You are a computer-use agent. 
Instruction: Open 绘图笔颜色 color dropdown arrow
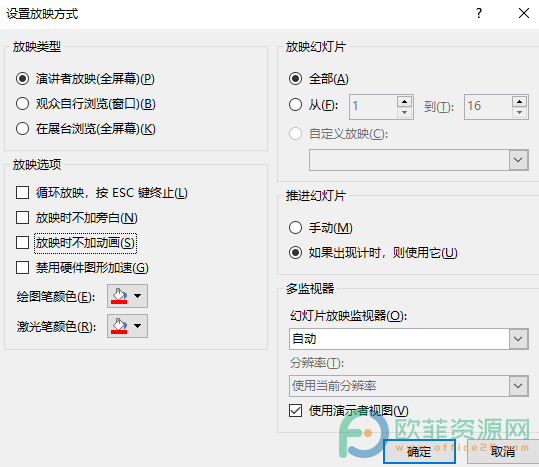138,296
